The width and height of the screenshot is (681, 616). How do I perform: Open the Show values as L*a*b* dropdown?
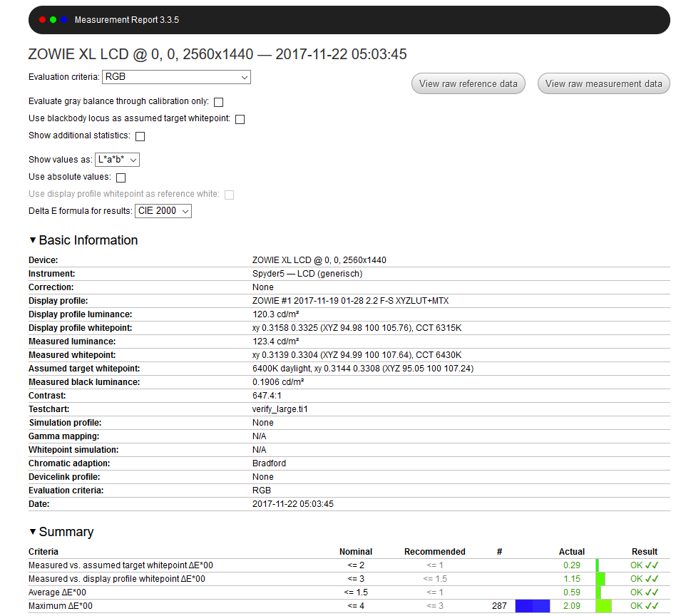coord(117,160)
